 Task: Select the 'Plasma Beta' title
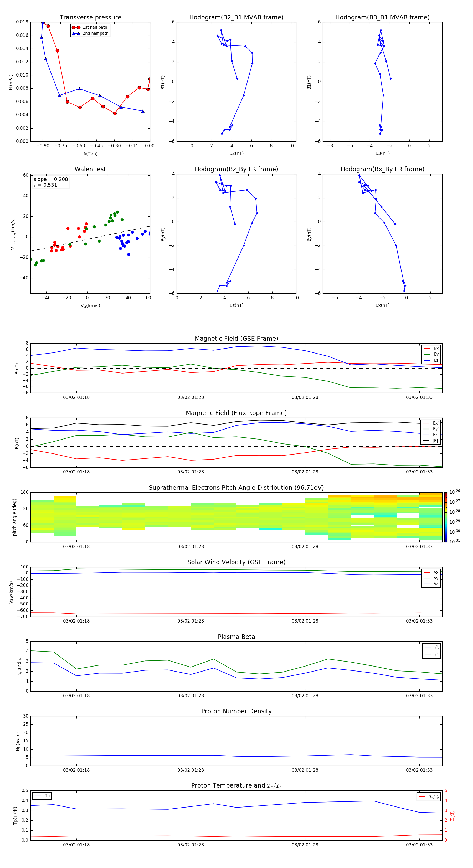236,637
